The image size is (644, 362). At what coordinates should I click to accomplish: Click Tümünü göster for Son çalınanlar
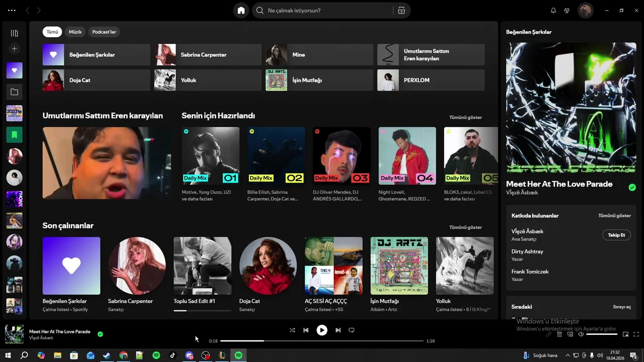point(465,227)
